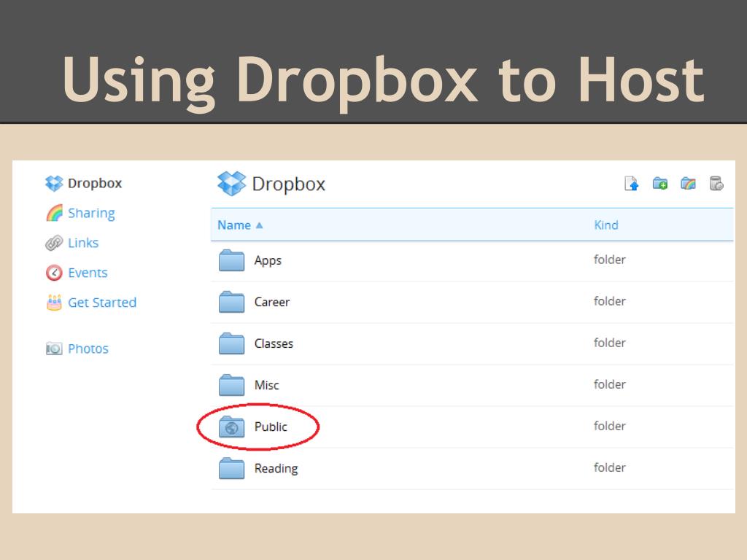
Task: Click the Misc folder icon
Action: [x=231, y=385]
